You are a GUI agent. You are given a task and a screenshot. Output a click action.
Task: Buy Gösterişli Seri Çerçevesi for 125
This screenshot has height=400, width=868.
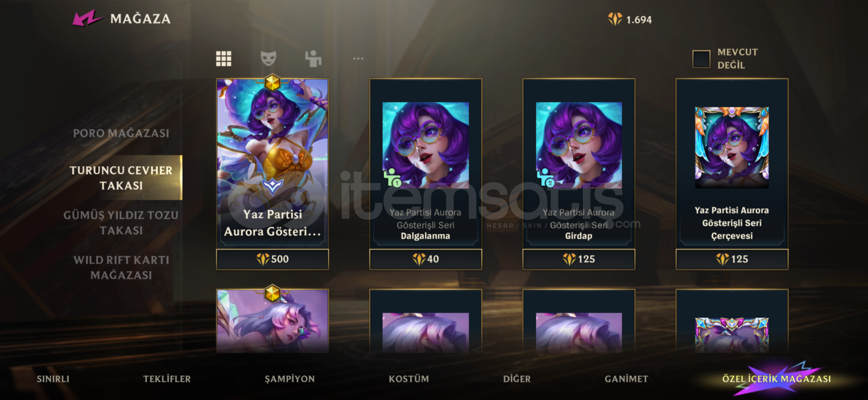732,259
